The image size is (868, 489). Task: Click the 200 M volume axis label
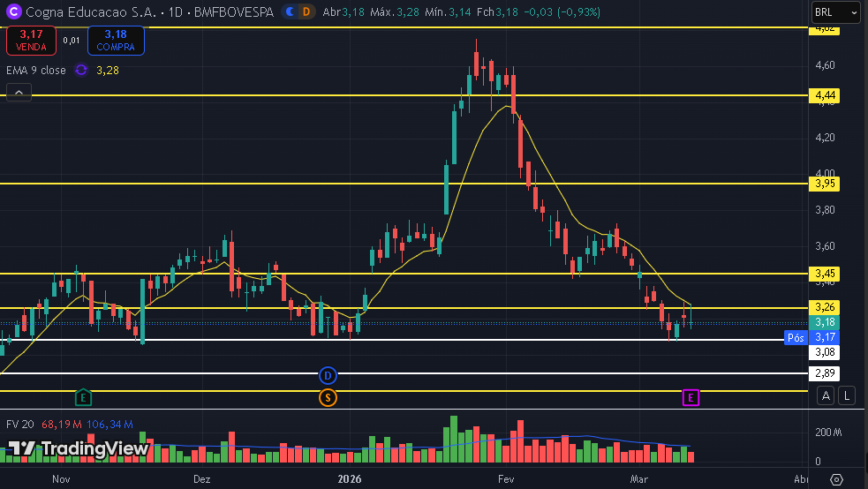828,433
